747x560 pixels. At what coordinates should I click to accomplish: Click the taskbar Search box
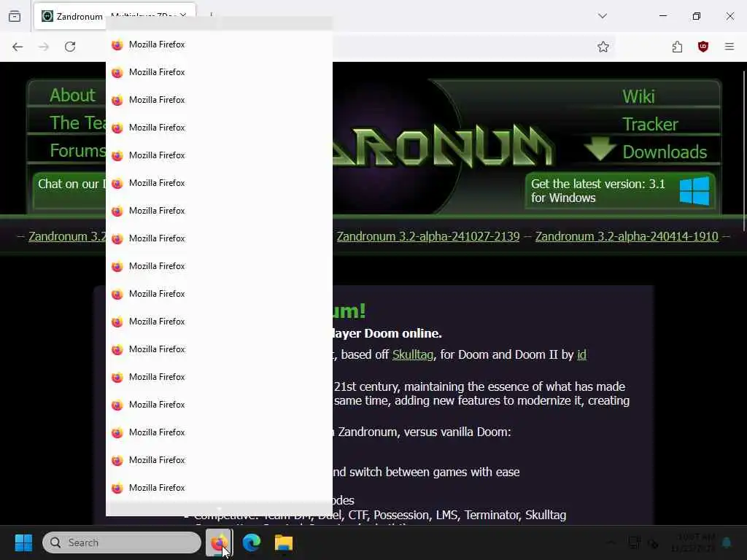point(122,542)
